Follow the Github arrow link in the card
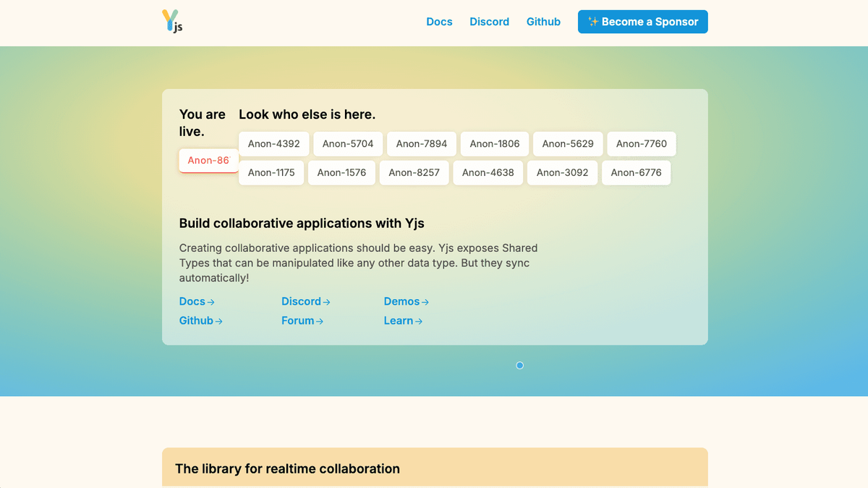The width and height of the screenshot is (868, 488). [x=201, y=320]
